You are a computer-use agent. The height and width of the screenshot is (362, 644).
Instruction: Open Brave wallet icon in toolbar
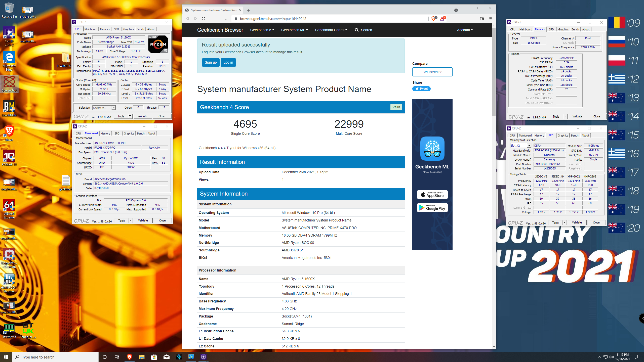coord(482,19)
